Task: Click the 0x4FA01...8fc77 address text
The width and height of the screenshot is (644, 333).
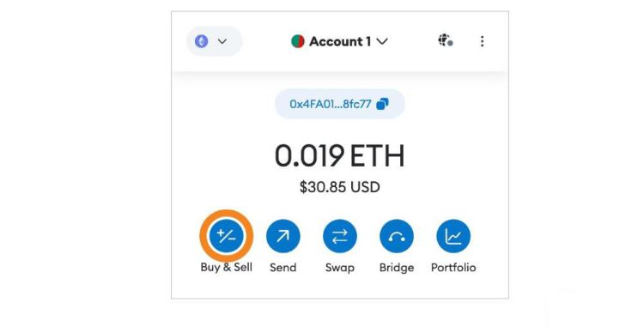Action: pos(331,104)
